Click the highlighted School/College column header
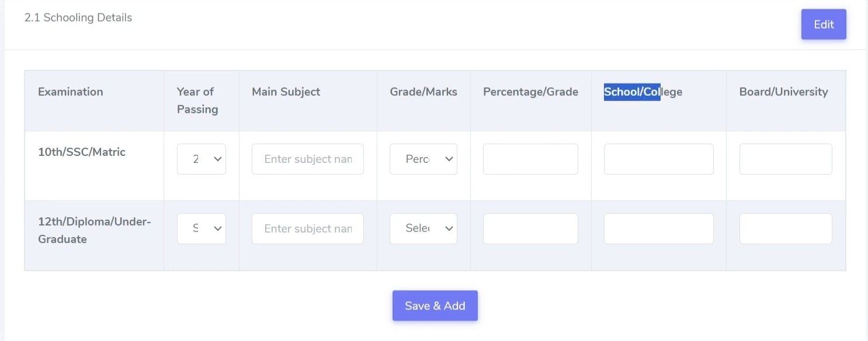The width and height of the screenshot is (868, 341). click(x=643, y=92)
